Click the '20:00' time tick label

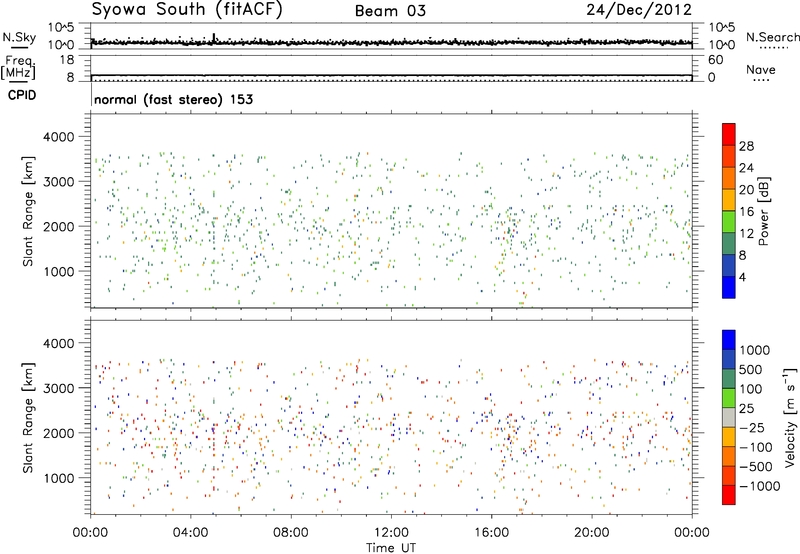tap(592, 533)
